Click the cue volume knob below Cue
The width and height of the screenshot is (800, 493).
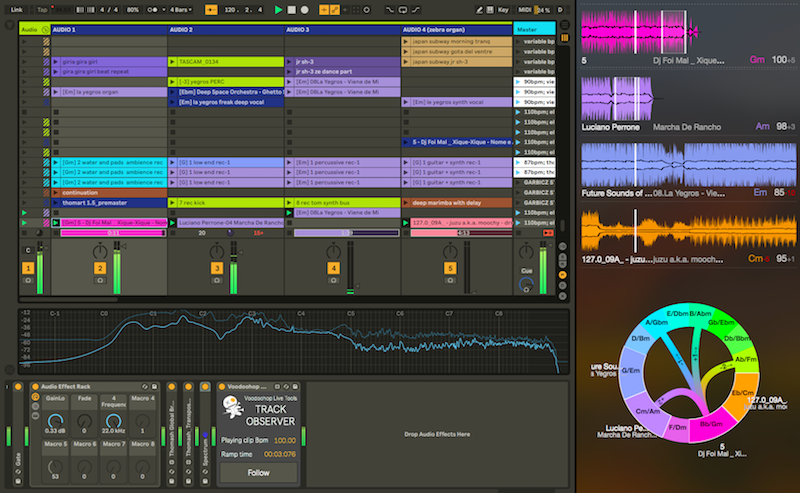tap(526, 285)
